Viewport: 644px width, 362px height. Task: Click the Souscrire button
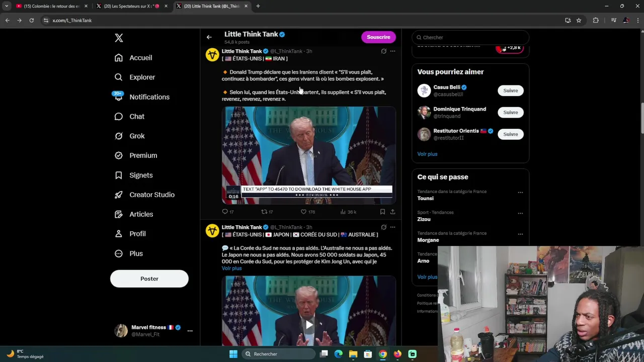pos(378,37)
